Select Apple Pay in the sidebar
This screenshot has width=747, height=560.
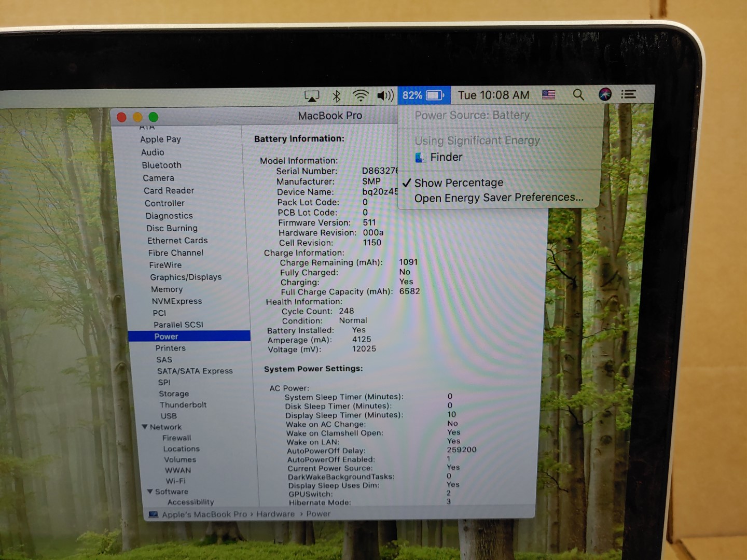click(160, 139)
